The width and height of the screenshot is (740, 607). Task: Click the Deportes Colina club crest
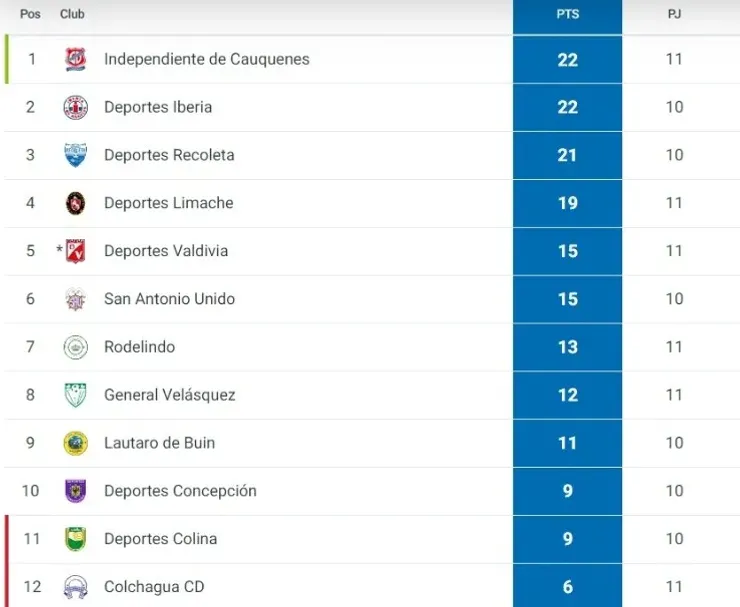[75, 539]
